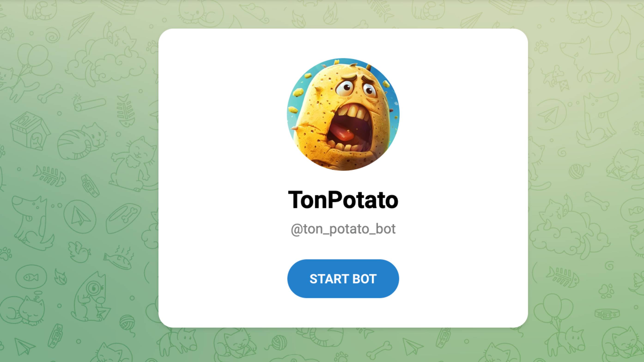Select the TonPotato bot name heading

(x=343, y=200)
